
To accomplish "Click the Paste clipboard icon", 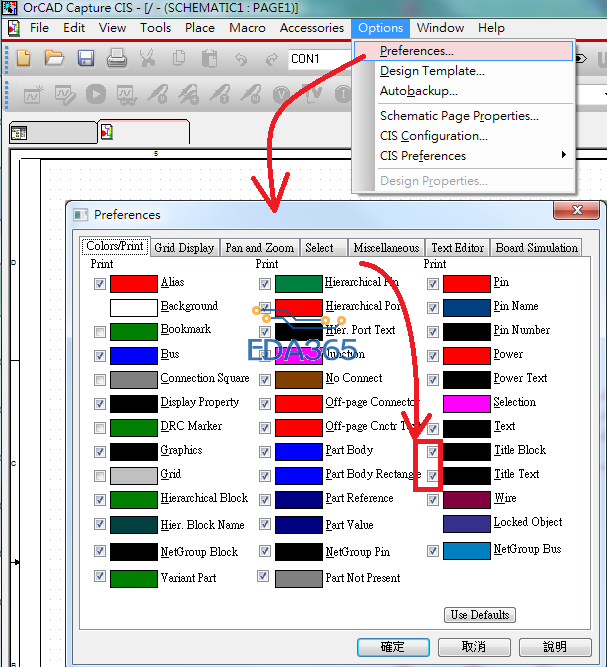I will [209, 59].
